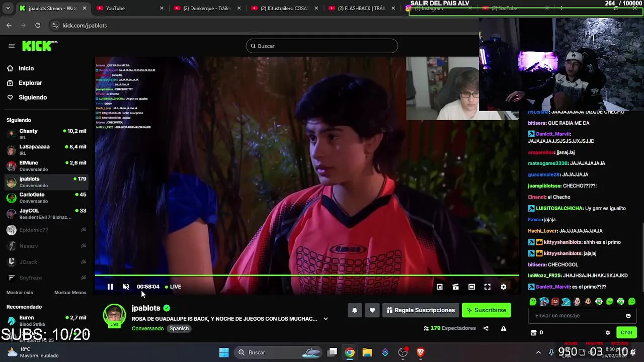This screenshot has width=644, height=362.
Task: Insert the first green blob emote
Action: pos(533,302)
